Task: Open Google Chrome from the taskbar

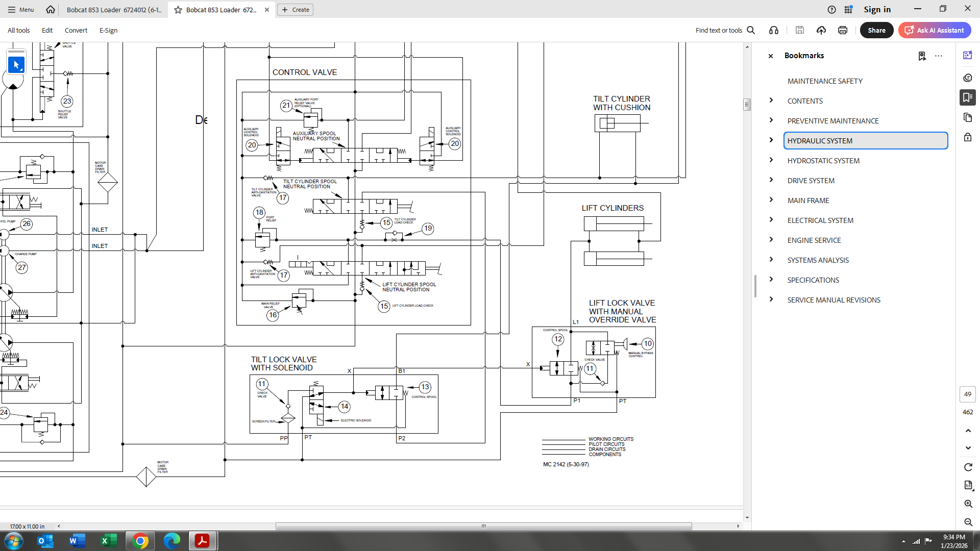Action: [140, 541]
